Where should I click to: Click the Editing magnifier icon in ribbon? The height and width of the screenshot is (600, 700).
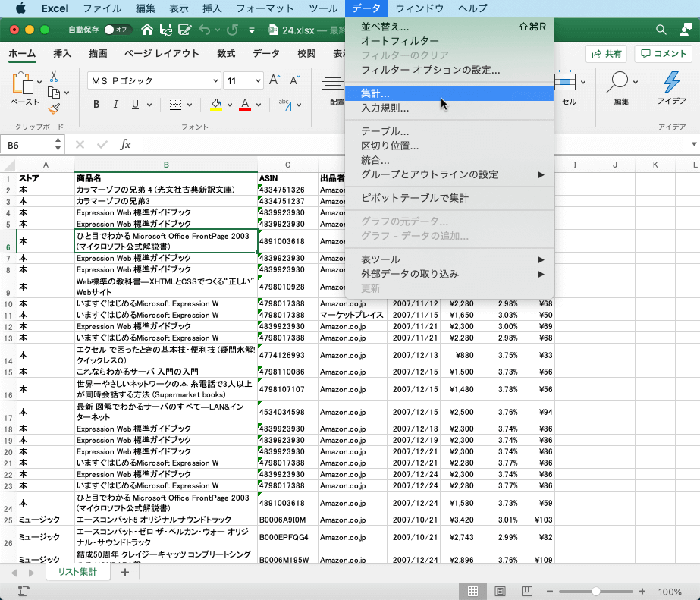pyautogui.click(x=617, y=81)
